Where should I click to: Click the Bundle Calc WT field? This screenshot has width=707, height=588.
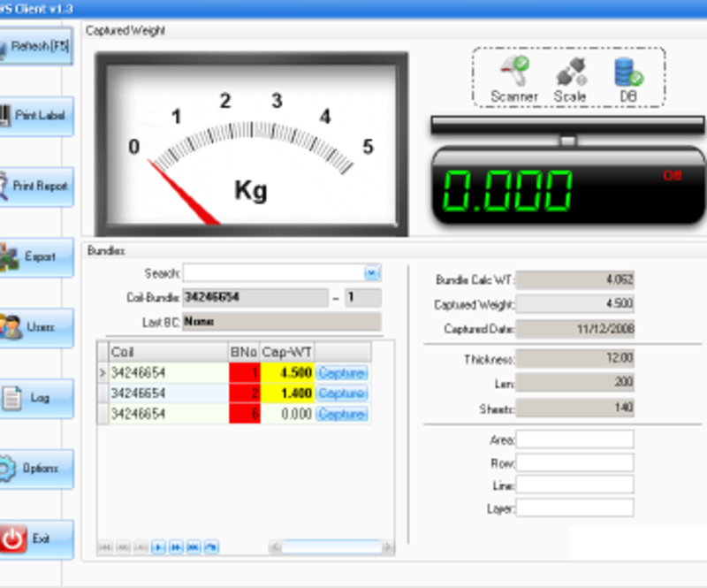pyautogui.click(x=575, y=279)
